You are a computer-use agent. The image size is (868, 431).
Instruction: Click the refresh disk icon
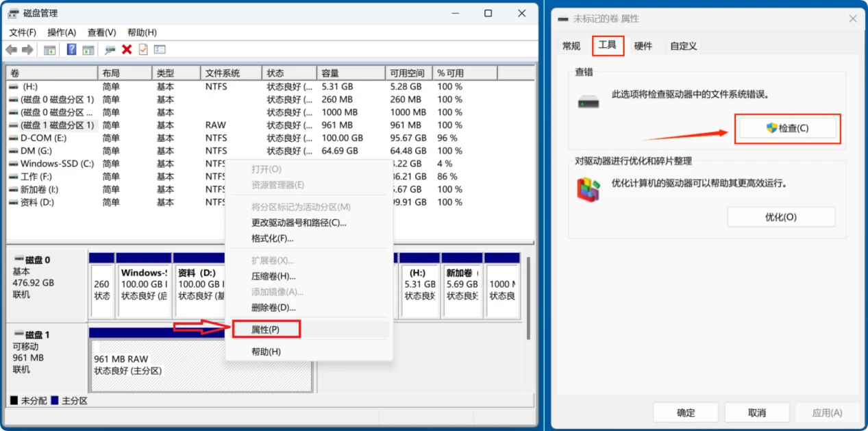[x=110, y=49]
